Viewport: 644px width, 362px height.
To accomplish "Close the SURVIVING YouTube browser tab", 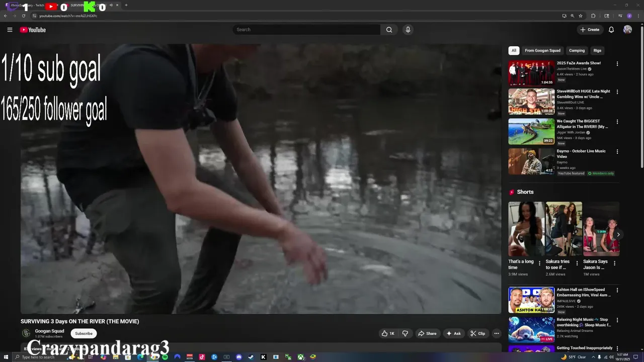I will (117, 5).
